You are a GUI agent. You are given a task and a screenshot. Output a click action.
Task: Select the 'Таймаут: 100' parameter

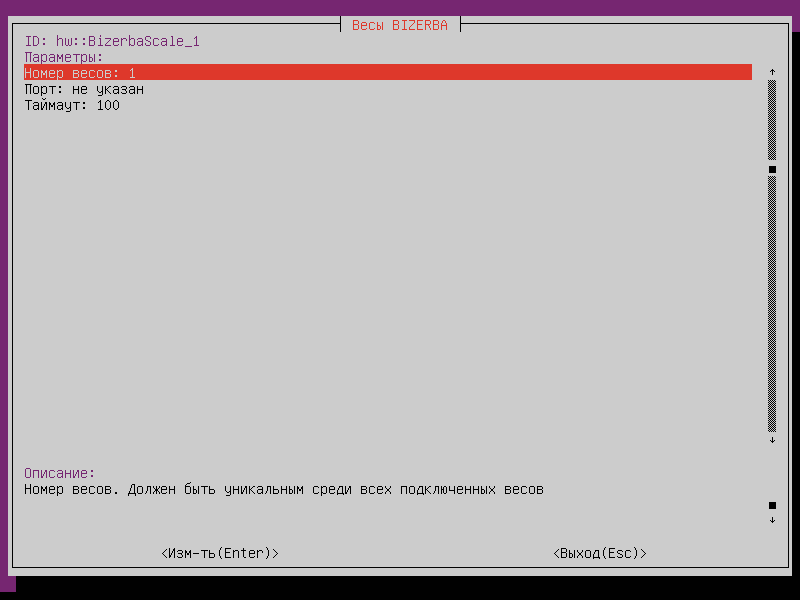pos(72,105)
